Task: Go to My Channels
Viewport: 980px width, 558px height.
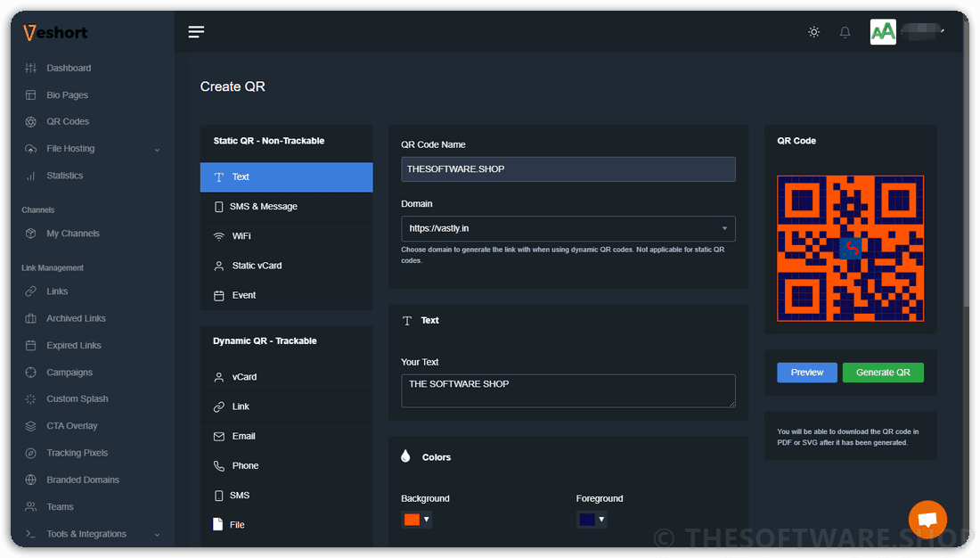Action: tap(73, 234)
